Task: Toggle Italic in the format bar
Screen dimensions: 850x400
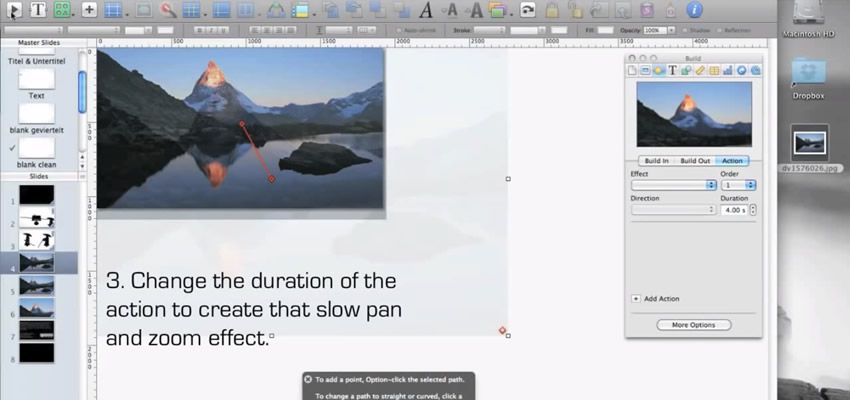Action: [211, 30]
